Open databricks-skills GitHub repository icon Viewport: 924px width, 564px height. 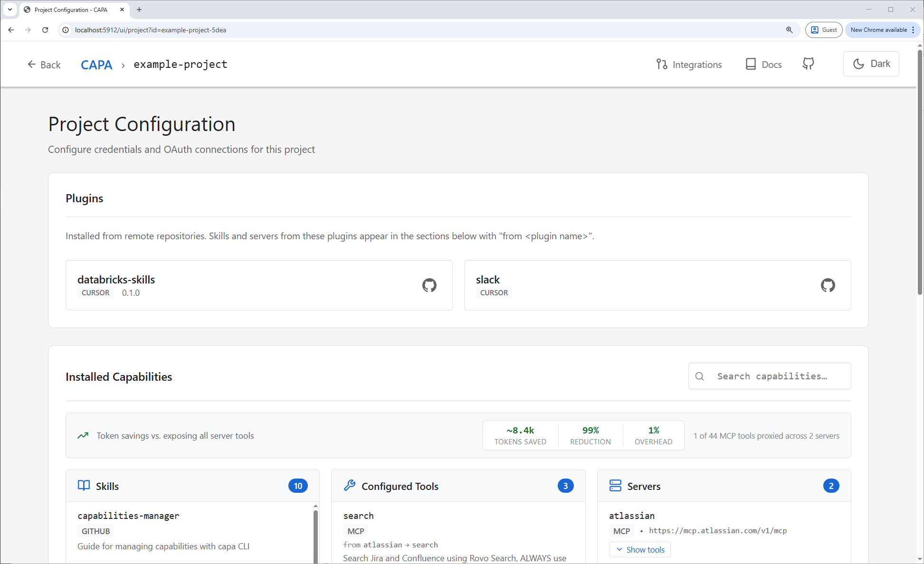(x=430, y=285)
